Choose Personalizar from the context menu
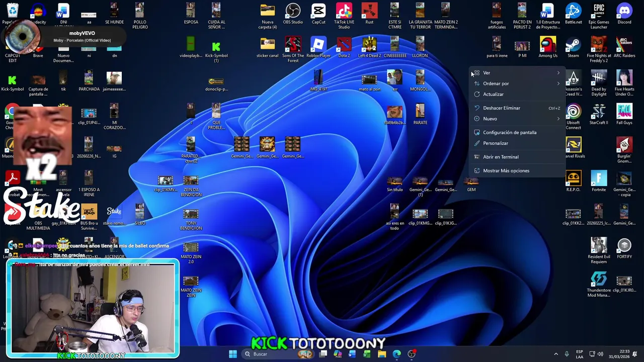Screen dimensions: 644x362 (518, 143)
